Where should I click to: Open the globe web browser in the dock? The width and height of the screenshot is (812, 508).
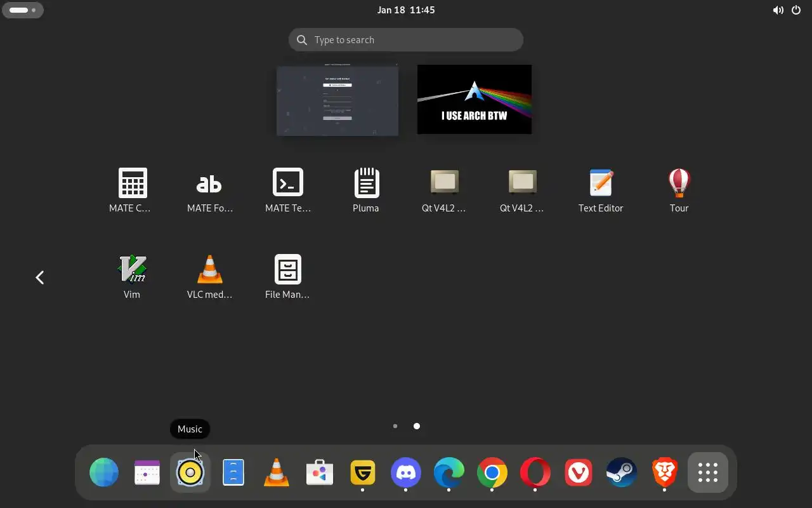pyautogui.click(x=104, y=472)
